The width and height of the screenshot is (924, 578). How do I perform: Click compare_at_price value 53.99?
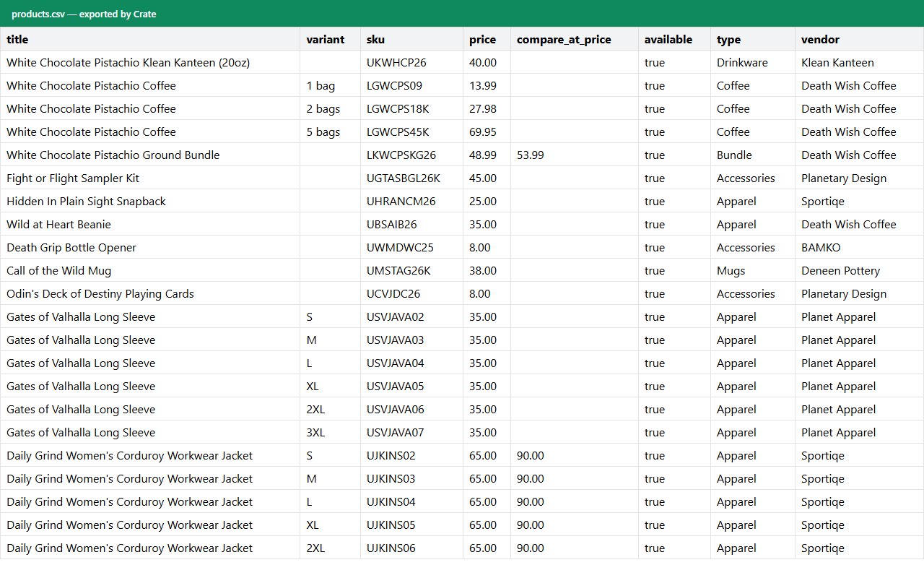[x=575, y=155]
